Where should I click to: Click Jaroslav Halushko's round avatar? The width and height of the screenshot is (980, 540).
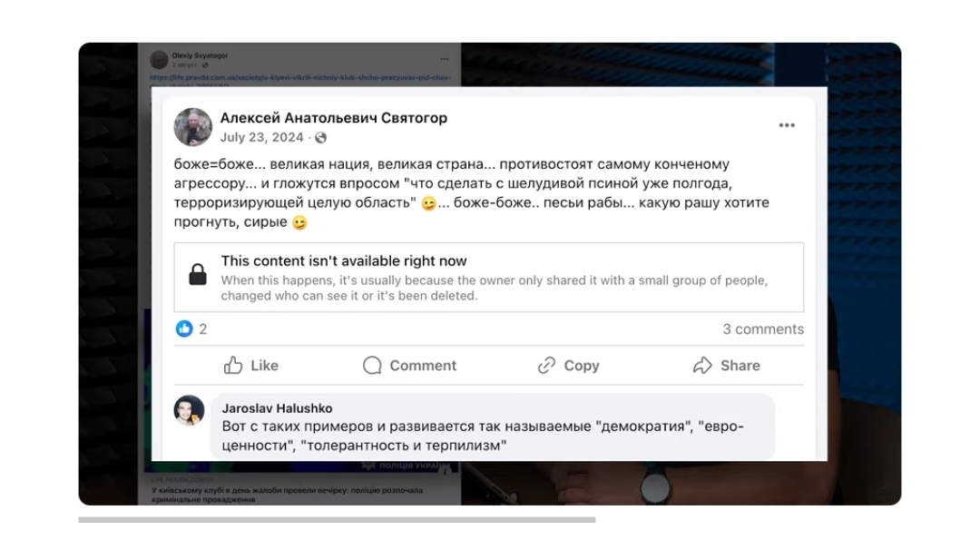coord(190,410)
